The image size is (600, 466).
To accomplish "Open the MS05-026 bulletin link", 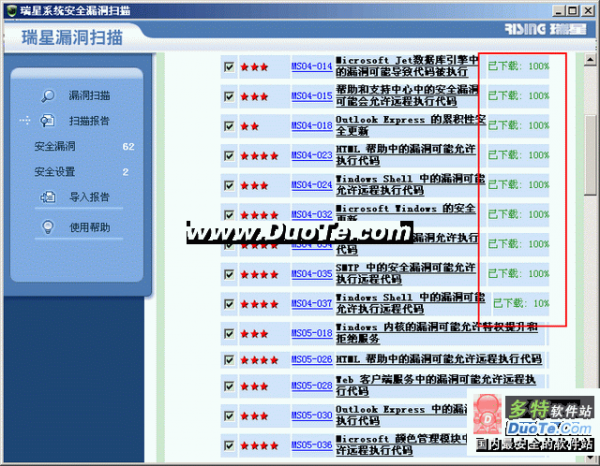I will click(x=312, y=359).
